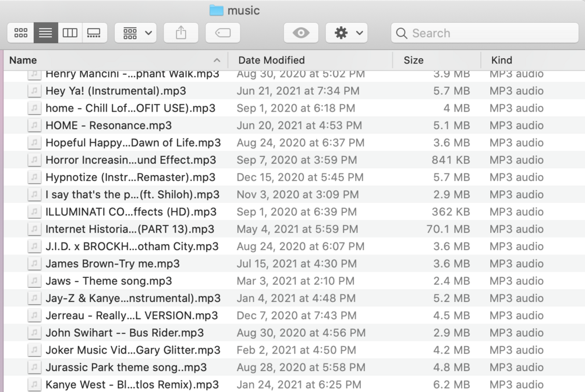
Task: Click date Jan 24, 2021 at 6:25 PM
Action: pos(299,384)
